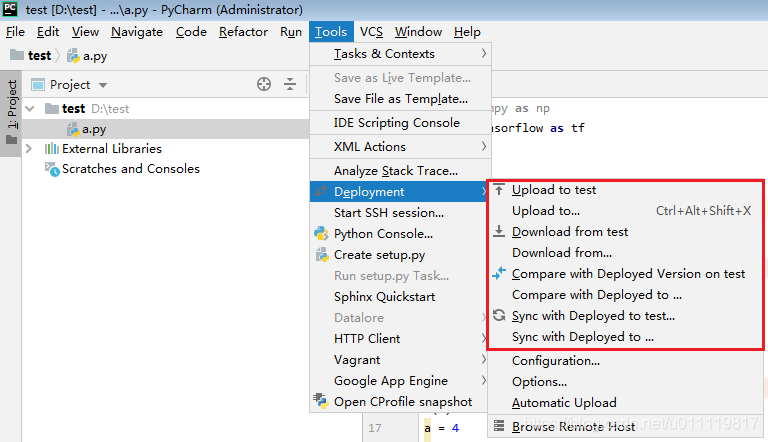768x442 pixels.
Task: Select Sync with Deployed to ...
Action: pos(625,337)
